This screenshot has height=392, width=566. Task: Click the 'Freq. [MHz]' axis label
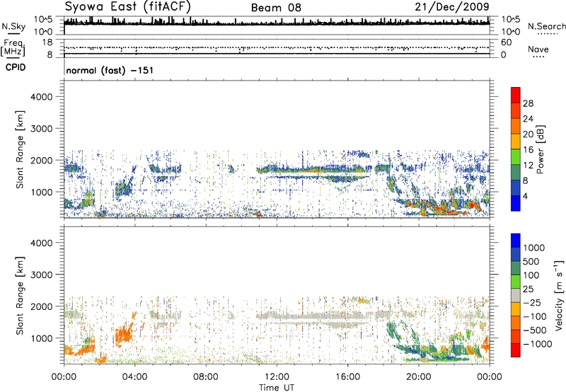pos(13,48)
